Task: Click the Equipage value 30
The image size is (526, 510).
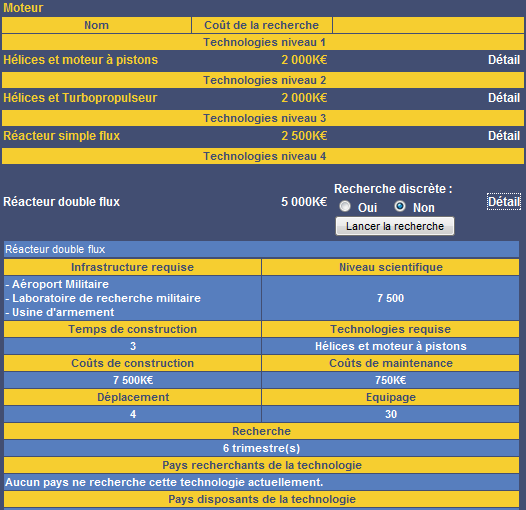Action: tap(391, 414)
